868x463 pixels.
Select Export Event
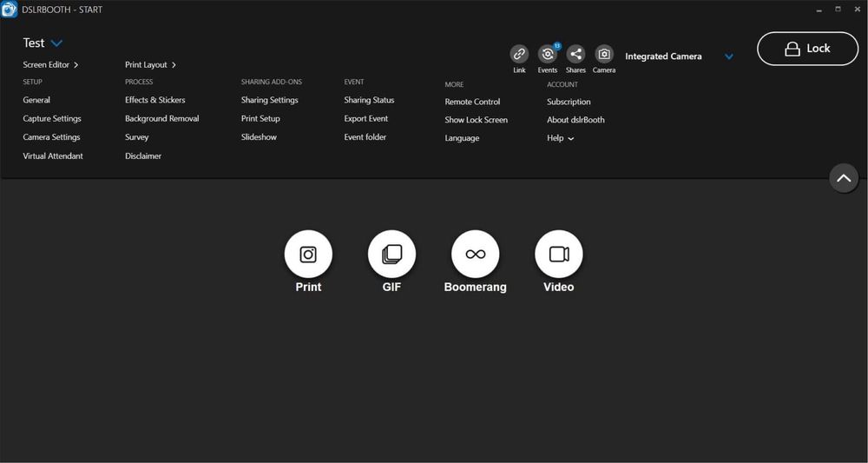pos(366,118)
